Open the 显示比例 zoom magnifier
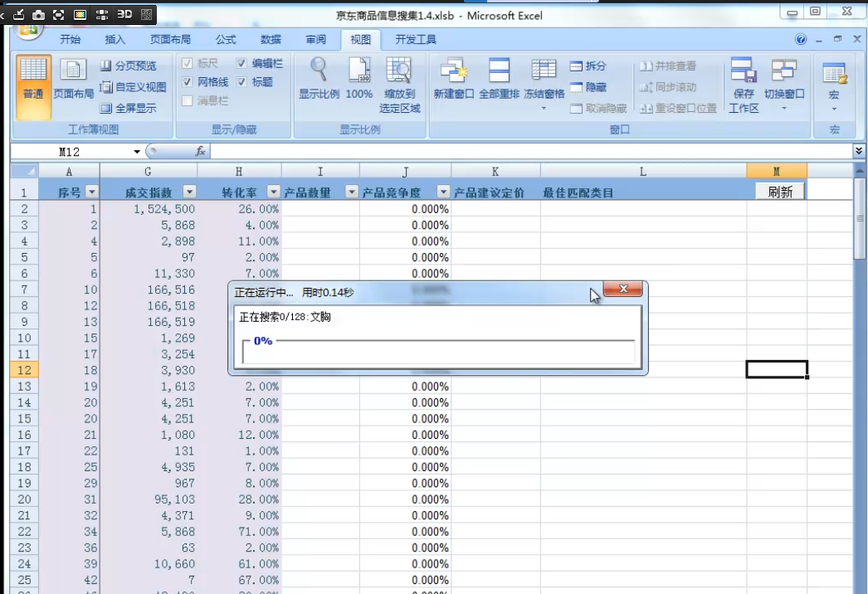 tap(319, 80)
